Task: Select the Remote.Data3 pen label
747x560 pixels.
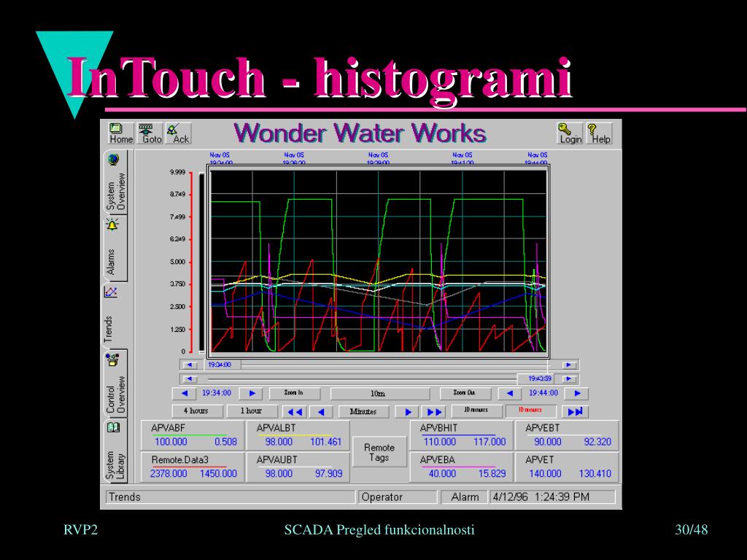Action: point(179,460)
